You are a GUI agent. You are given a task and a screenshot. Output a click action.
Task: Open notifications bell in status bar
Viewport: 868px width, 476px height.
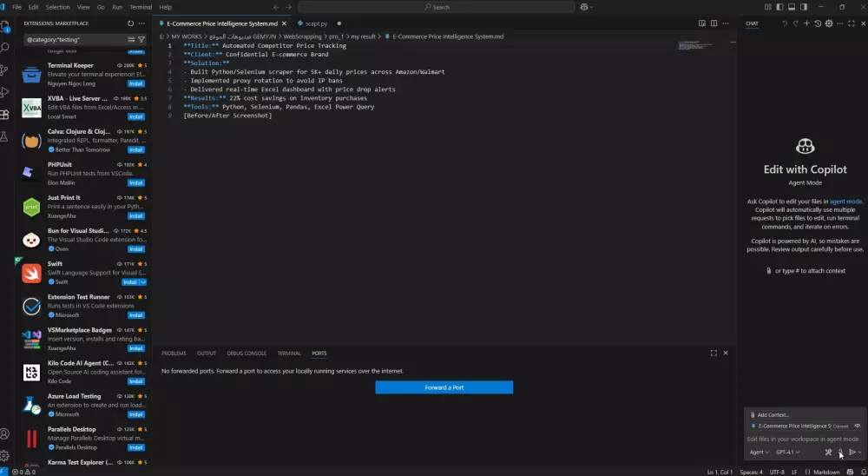(863, 473)
